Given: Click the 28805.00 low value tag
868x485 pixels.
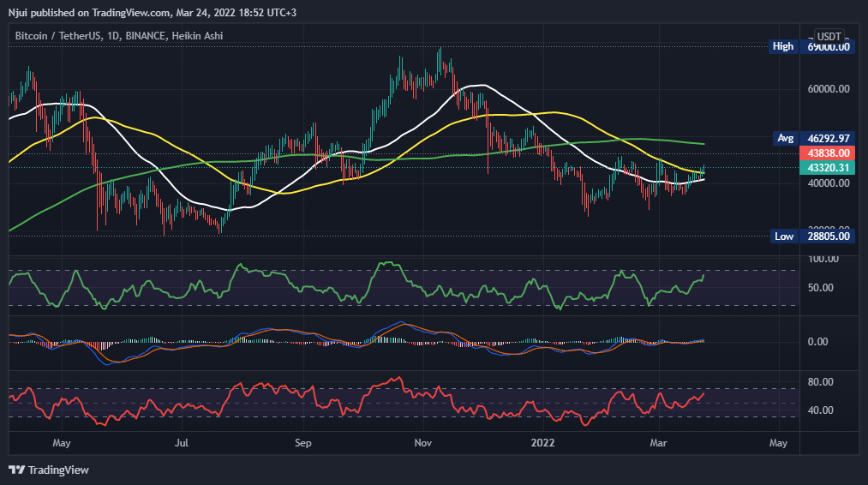Looking at the screenshot, I should pyautogui.click(x=828, y=237).
